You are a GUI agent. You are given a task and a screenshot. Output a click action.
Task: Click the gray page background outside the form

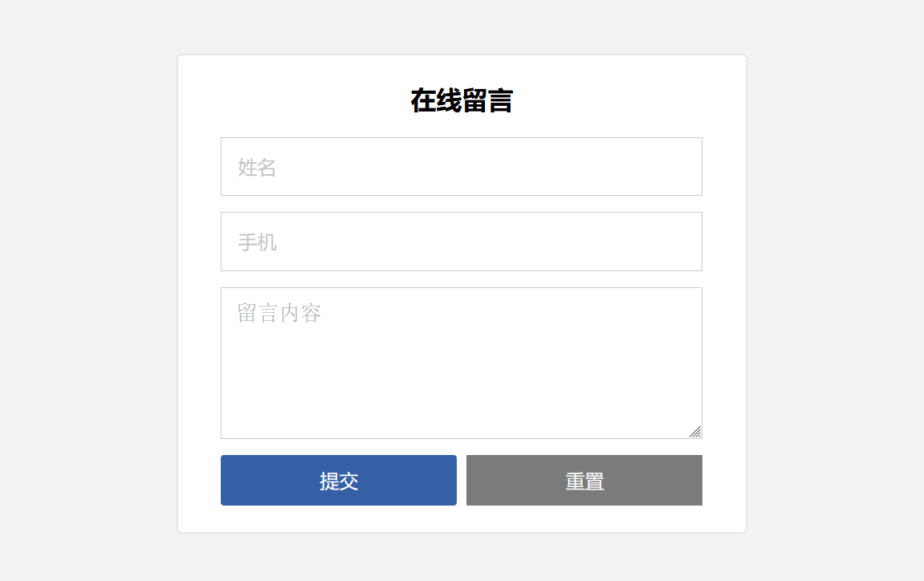(88, 295)
